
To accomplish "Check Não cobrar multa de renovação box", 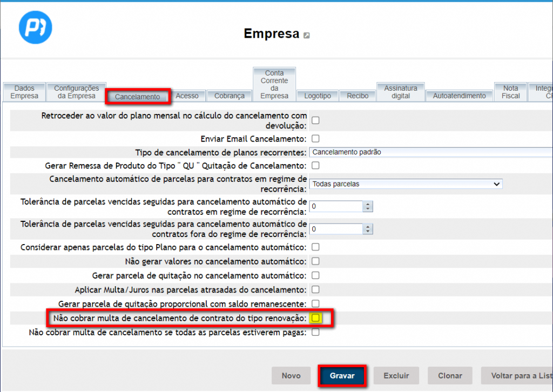I will tap(315, 318).
